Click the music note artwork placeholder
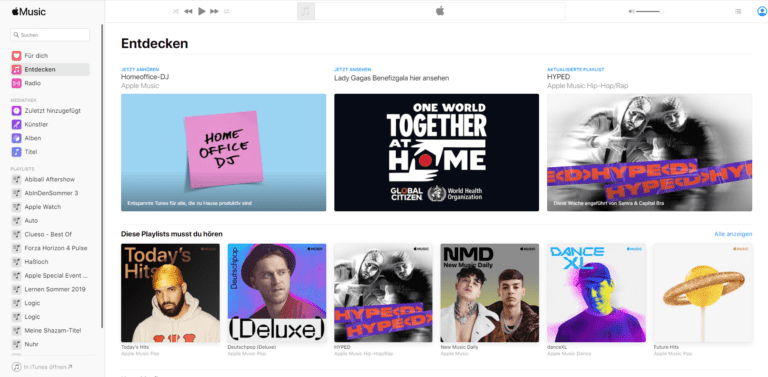 [x=306, y=11]
